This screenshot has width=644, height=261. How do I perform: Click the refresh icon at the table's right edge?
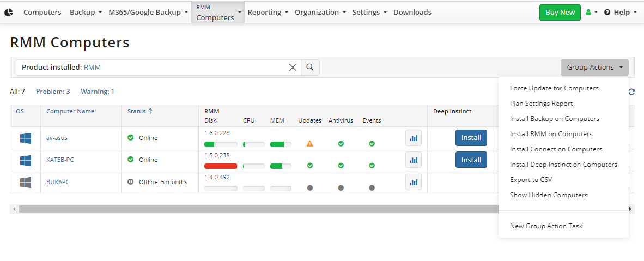[x=631, y=92]
